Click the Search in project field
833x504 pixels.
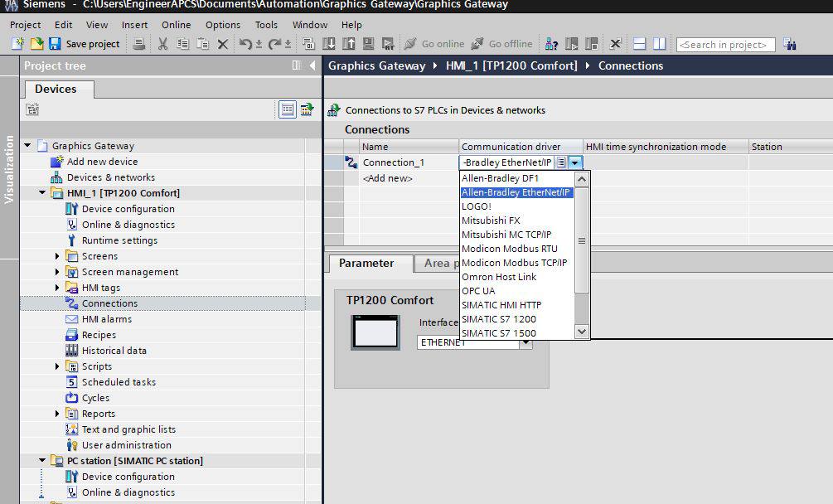(725, 45)
